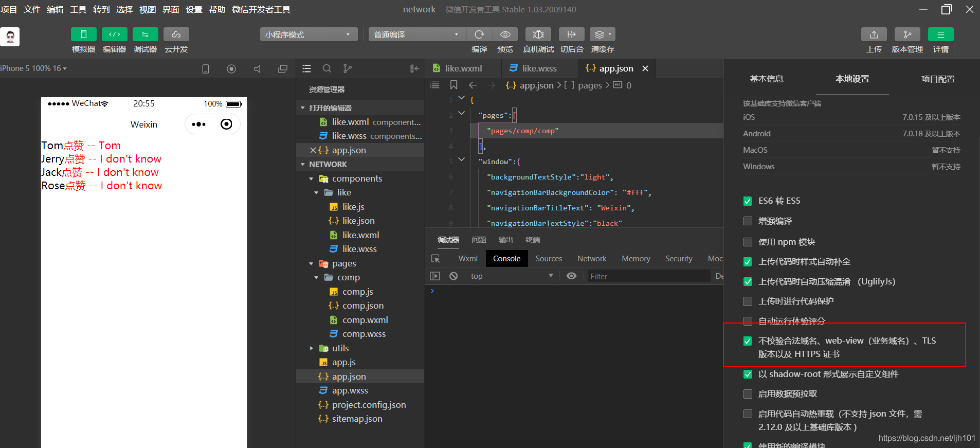
Task: Open source control branch icon in sidebar
Action: pos(348,68)
